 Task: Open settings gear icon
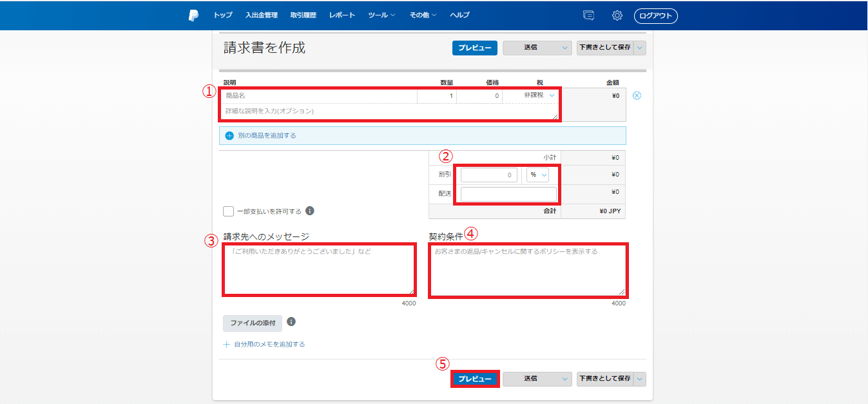click(x=617, y=15)
